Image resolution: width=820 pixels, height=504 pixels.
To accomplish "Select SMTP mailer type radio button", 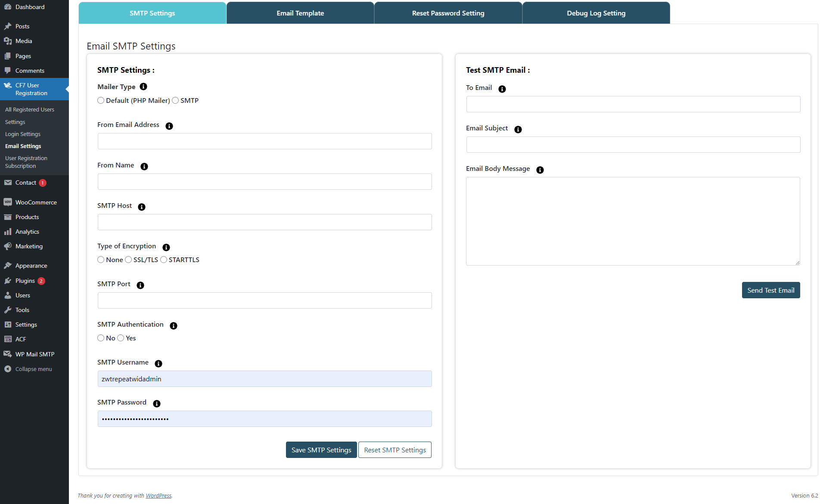I will (175, 101).
